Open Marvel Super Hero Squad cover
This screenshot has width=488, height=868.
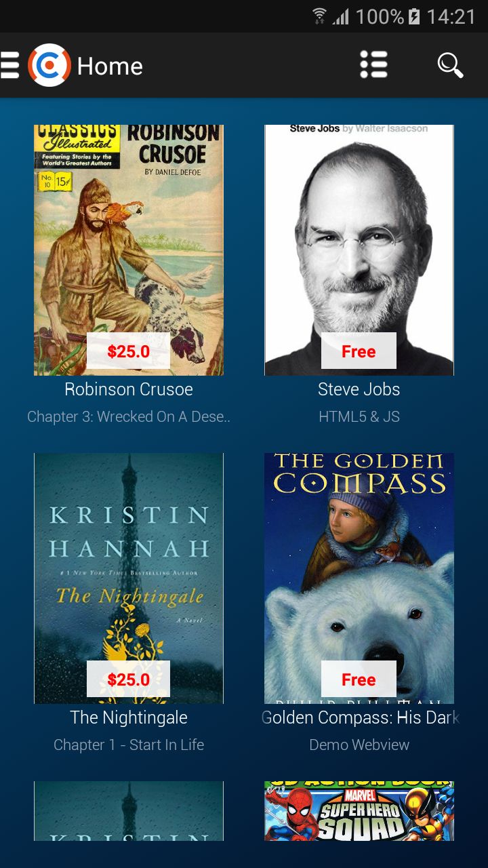point(359,811)
